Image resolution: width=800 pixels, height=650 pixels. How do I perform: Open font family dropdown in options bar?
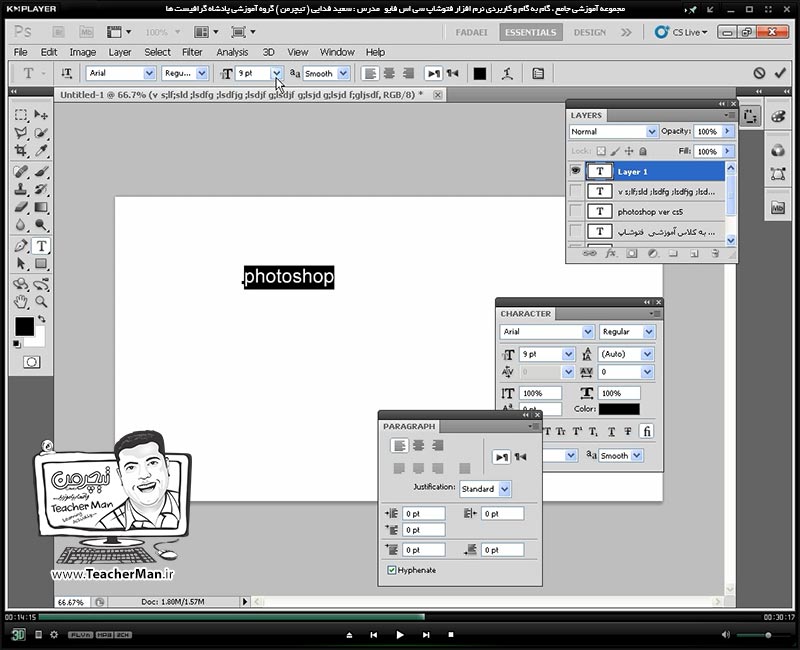pyautogui.click(x=149, y=73)
